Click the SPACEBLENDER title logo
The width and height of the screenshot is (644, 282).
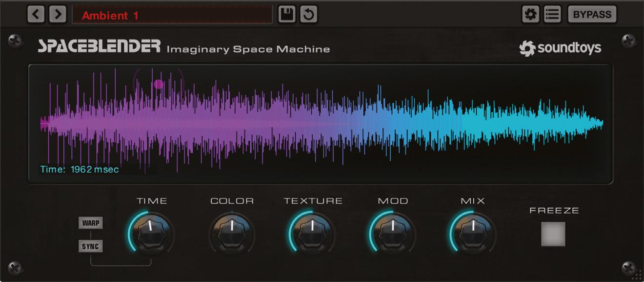(99, 46)
